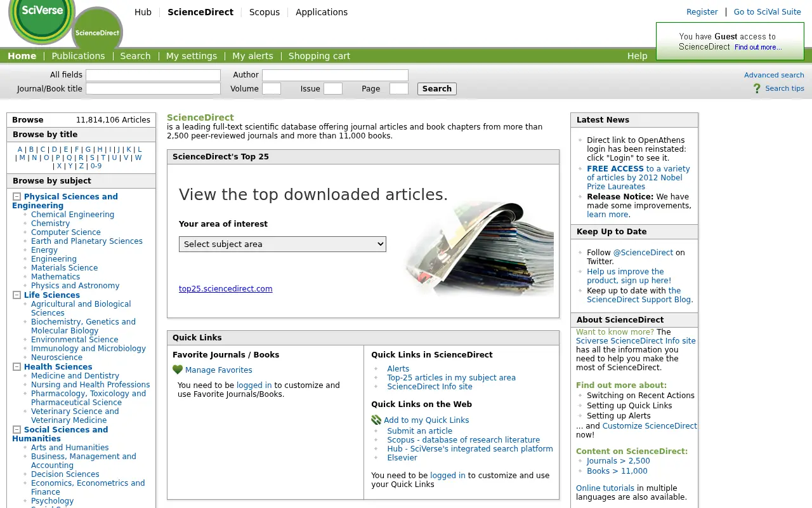Open the Computer Science subject

[66, 232]
